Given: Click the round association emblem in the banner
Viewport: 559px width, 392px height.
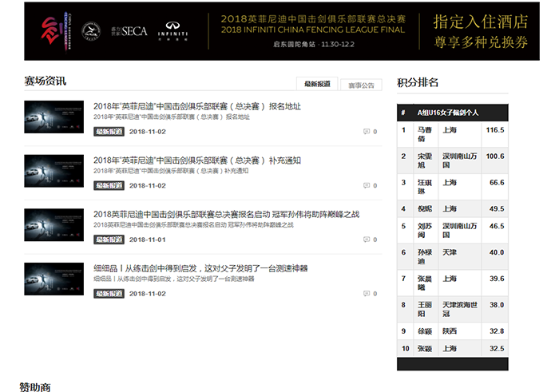Looking at the screenshot, I should (91, 31).
